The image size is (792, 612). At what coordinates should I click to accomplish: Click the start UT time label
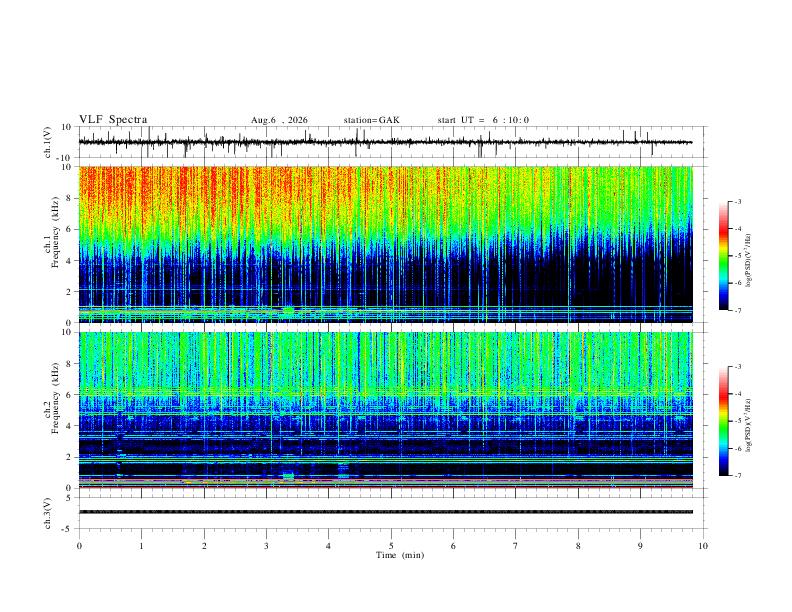483,120
